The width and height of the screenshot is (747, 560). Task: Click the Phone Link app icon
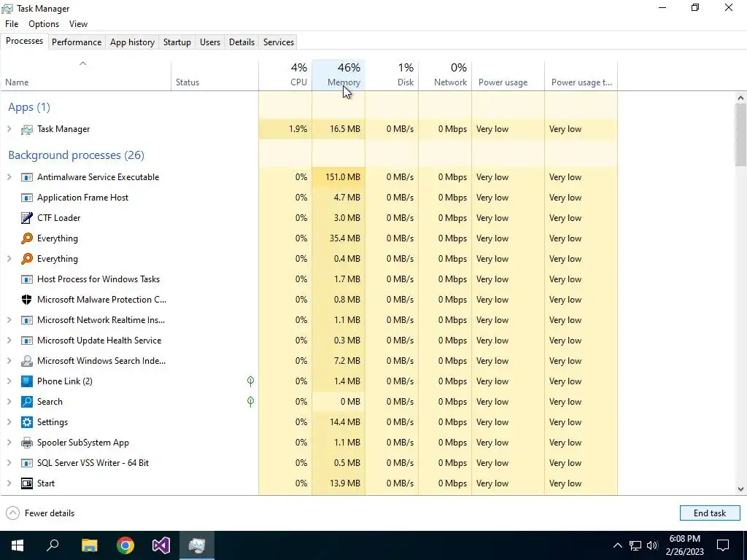27,381
